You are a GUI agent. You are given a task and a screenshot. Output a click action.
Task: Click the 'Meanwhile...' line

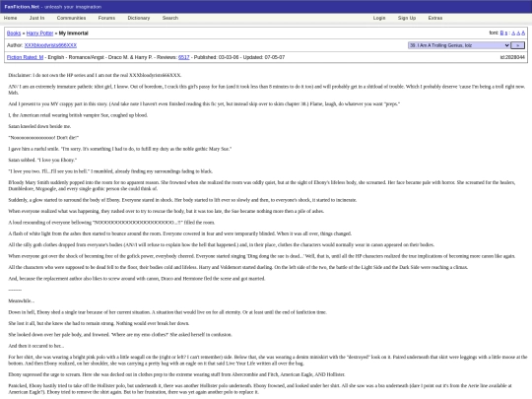(22, 300)
